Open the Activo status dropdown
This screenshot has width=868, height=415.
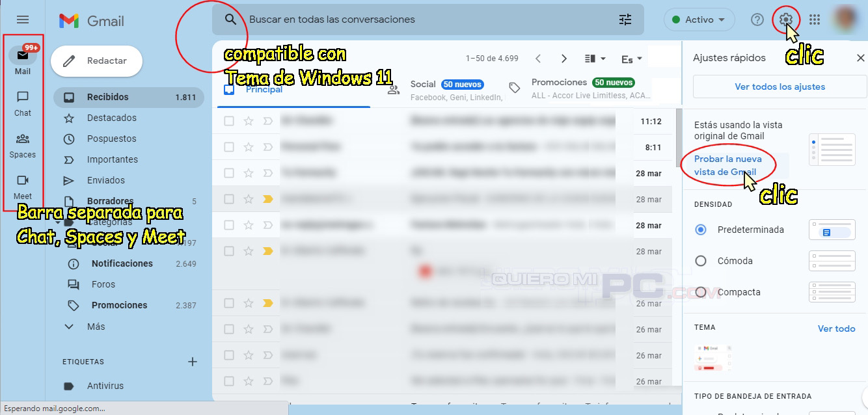click(x=699, y=20)
